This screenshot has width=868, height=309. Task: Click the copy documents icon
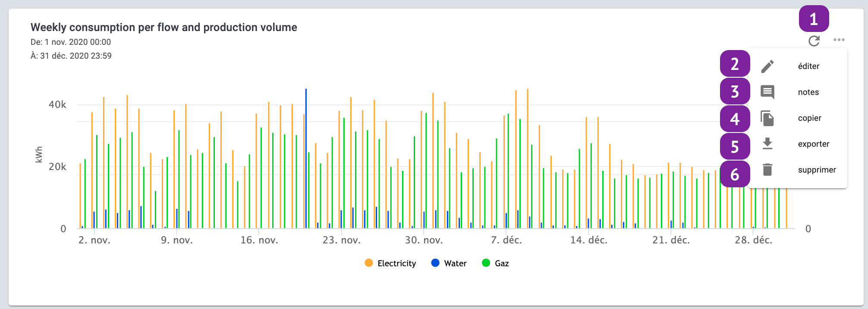pyautogui.click(x=767, y=118)
